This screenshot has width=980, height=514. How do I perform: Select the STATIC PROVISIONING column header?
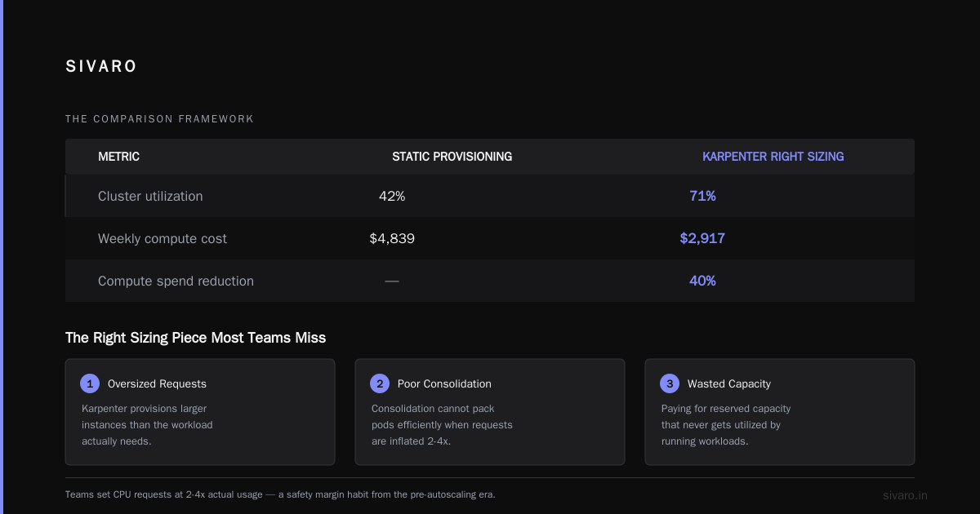(x=452, y=157)
